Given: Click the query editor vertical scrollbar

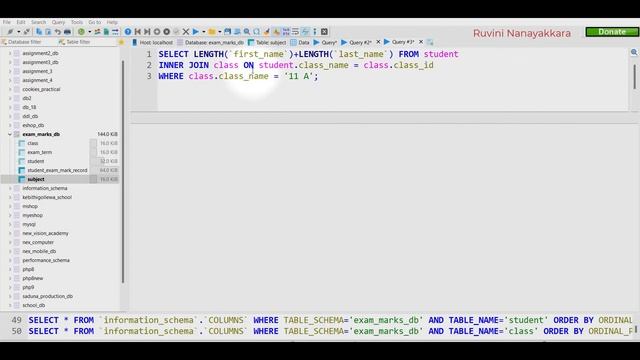Looking at the screenshot, I should tap(634, 77).
